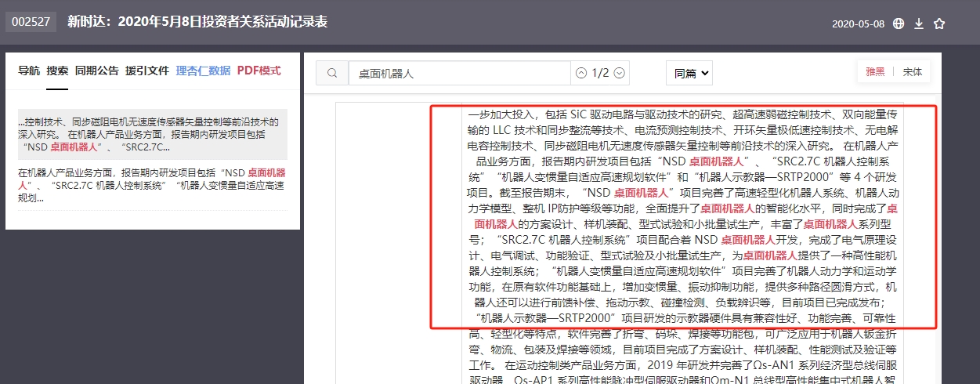980x384 pixels.
Task: Click the search field containing 桌面机器人
Action: [x=459, y=73]
